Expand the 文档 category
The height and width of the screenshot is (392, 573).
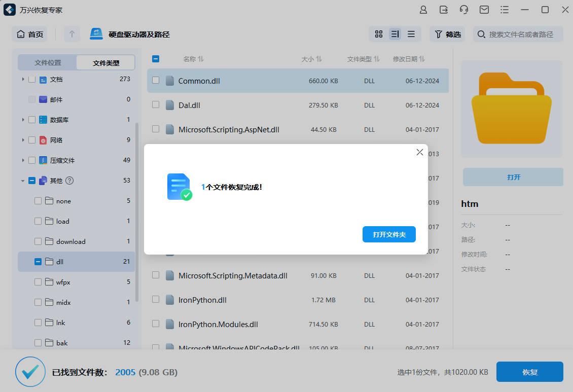point(22,79)
